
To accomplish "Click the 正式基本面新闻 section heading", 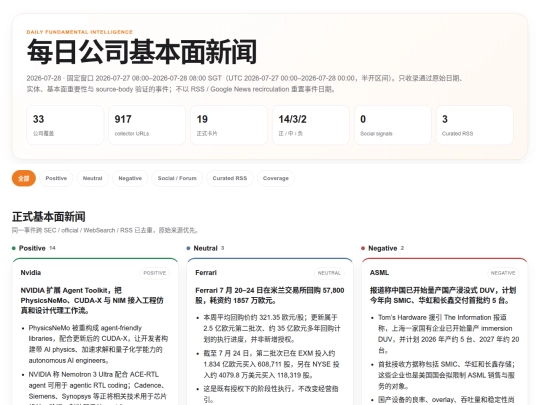I will pyautogui.click(x=49, y=217).
